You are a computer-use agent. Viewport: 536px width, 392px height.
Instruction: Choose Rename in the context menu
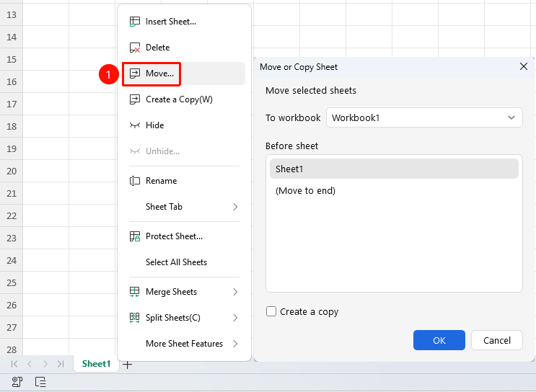[184, 181]
